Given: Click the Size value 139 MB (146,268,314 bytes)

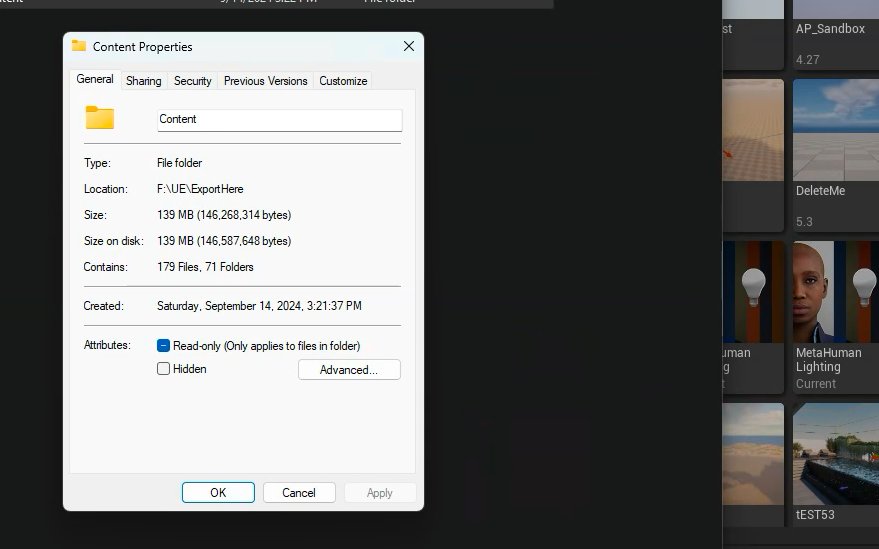Looking at the screenshot, I should [x=224, y=215].
